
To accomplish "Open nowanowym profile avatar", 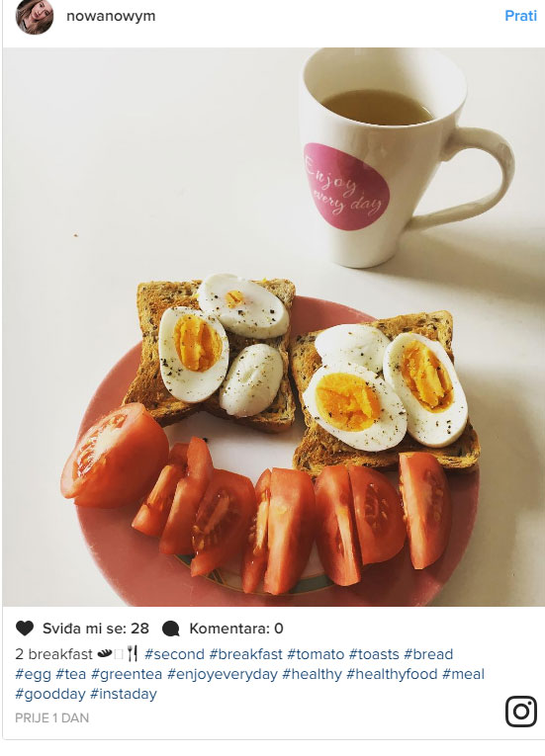I will (35, 17).
